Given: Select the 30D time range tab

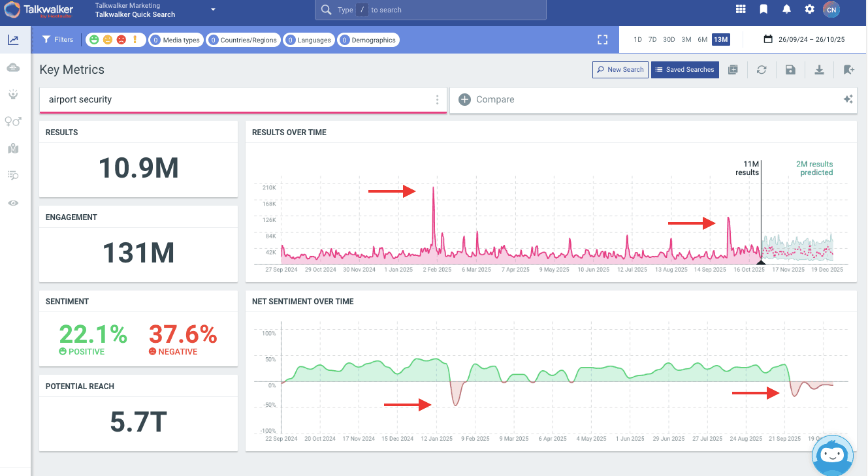Looking at the screenshot, I should point(669,40).
